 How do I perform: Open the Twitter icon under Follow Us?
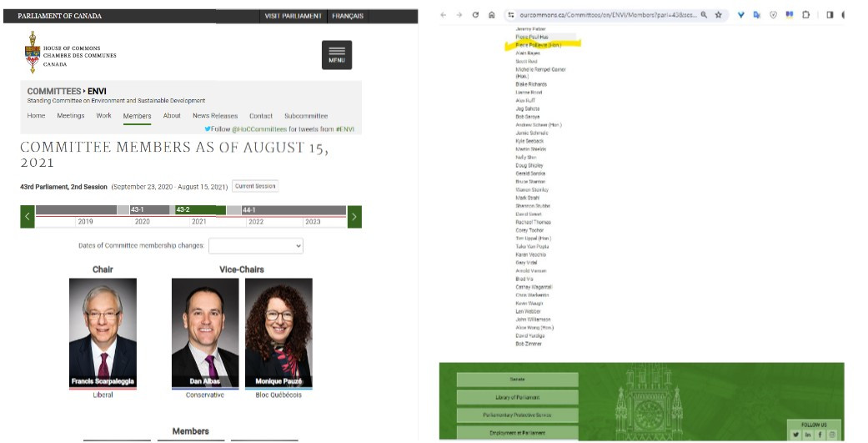tap(795, 435)
